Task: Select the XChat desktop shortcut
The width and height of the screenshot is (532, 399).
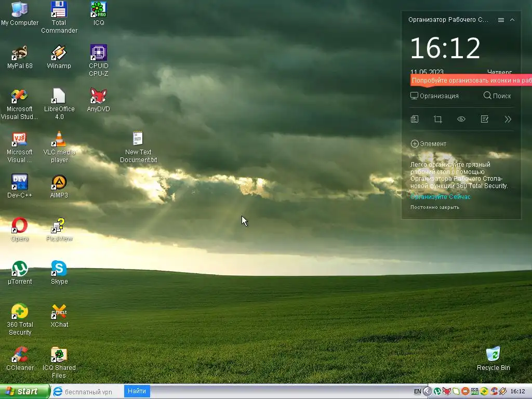Action: [59, 316]
